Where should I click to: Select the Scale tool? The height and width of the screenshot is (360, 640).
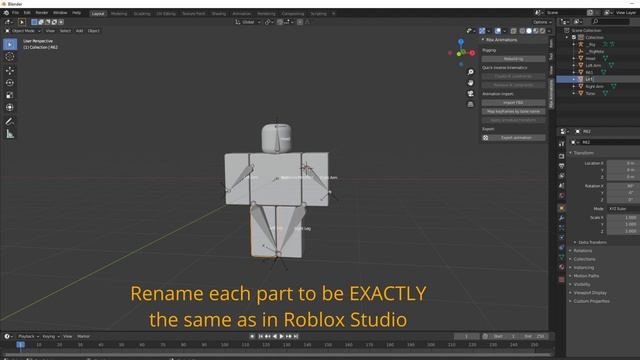pyautogui.click(x=10, y=95)
